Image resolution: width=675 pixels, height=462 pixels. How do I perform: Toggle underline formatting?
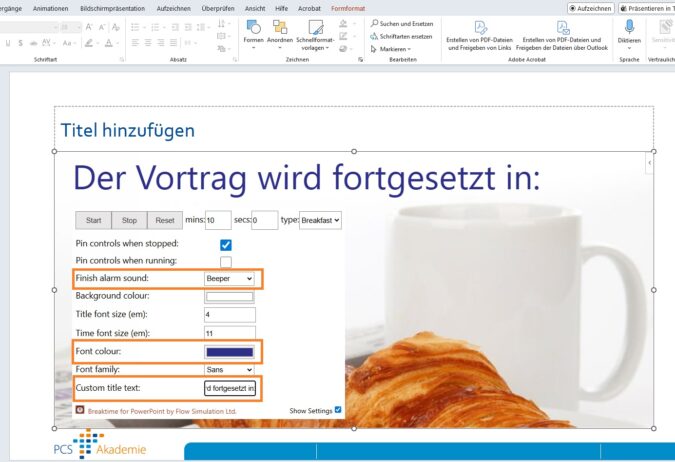tap(8, 43)
